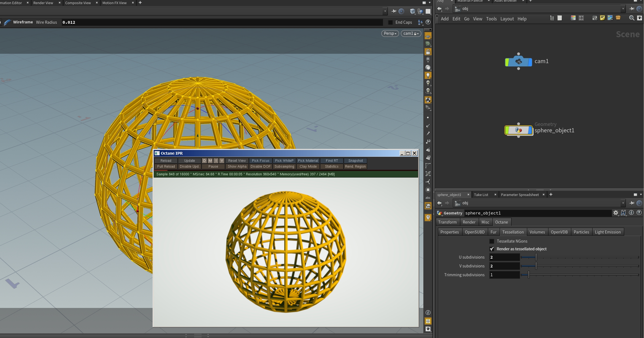
Task: Add a sticky note in network editor
Action: [x=602, y=18]
